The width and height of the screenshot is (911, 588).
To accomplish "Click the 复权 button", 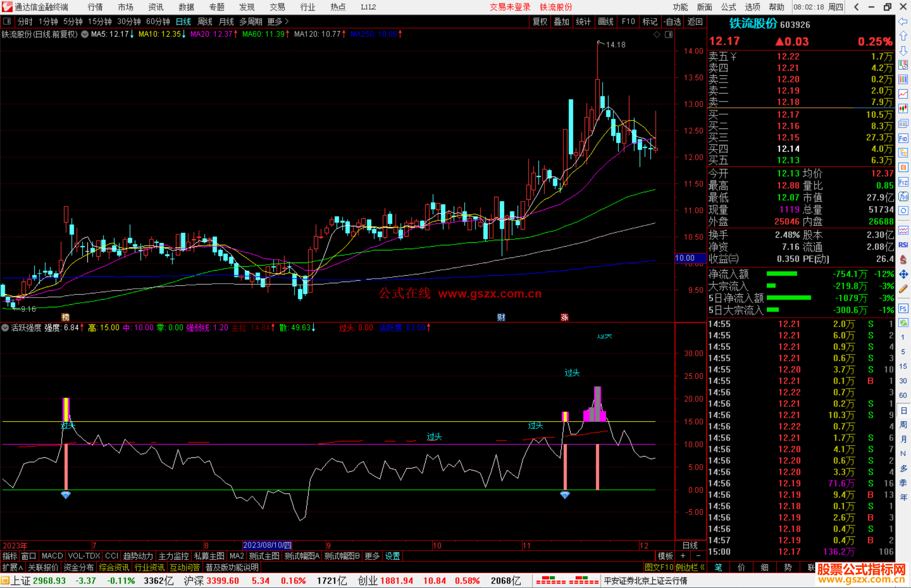I will pyautogui.click(x=539, y=21).
